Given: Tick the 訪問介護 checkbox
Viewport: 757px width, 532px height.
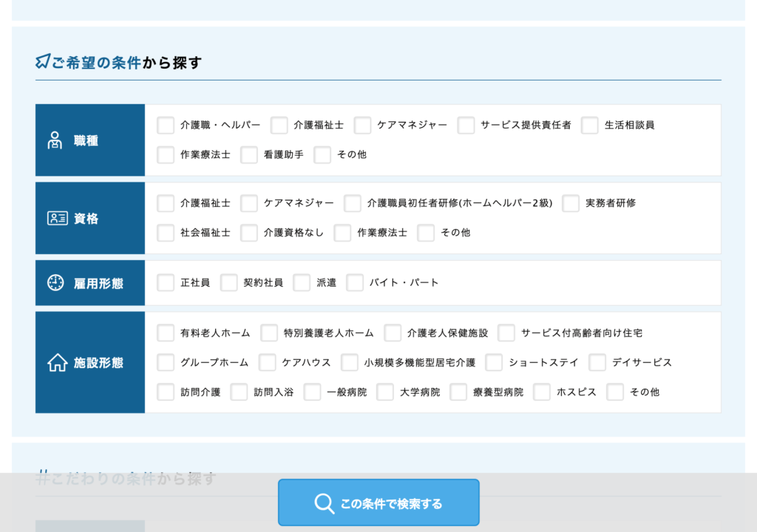Looking at the screenshot, I should click(166, 392).
